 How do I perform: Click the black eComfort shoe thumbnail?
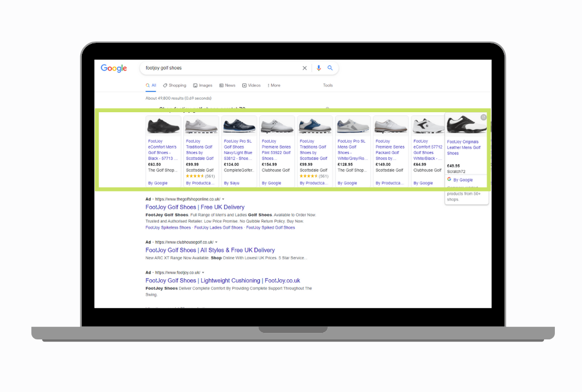163,126
